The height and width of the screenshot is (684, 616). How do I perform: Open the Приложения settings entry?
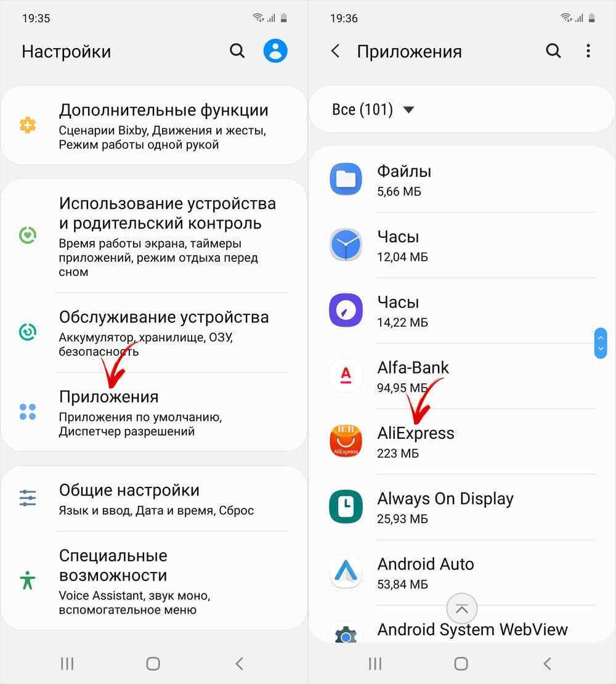coord(154,412)
